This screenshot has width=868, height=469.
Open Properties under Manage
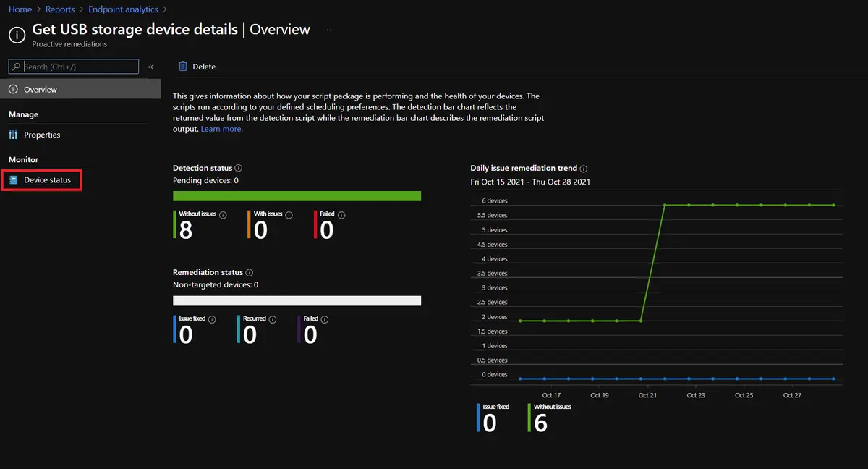click(x=42, y=135)
